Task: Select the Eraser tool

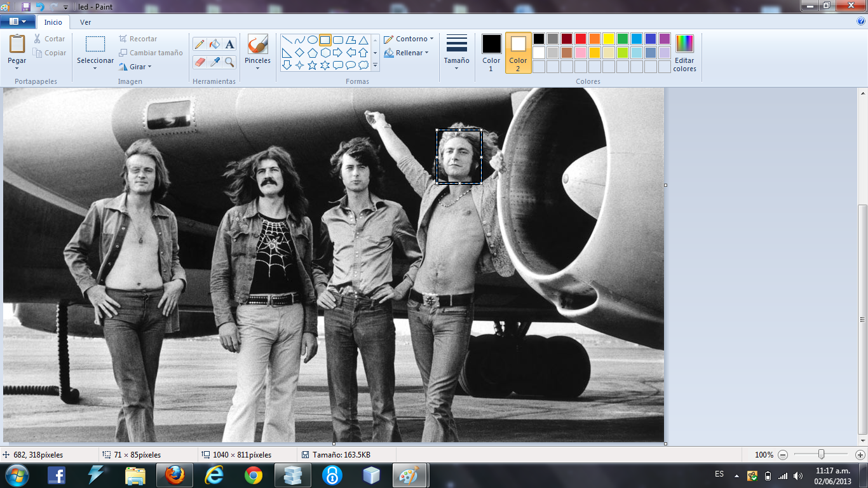Action: pyautogui.click(x=200, y=62)
